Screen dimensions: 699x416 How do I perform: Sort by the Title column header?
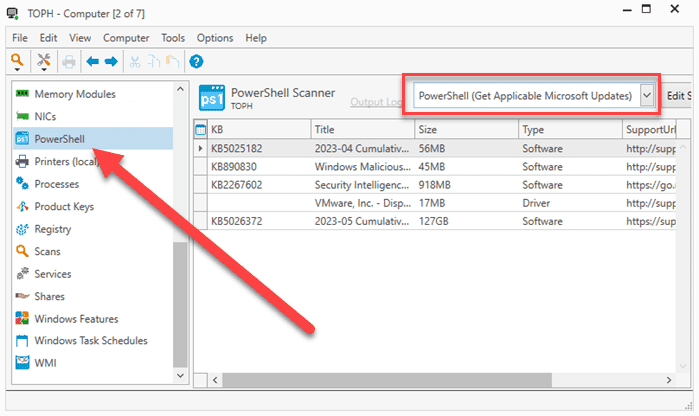pyautogui.click(x=363, y=129)
